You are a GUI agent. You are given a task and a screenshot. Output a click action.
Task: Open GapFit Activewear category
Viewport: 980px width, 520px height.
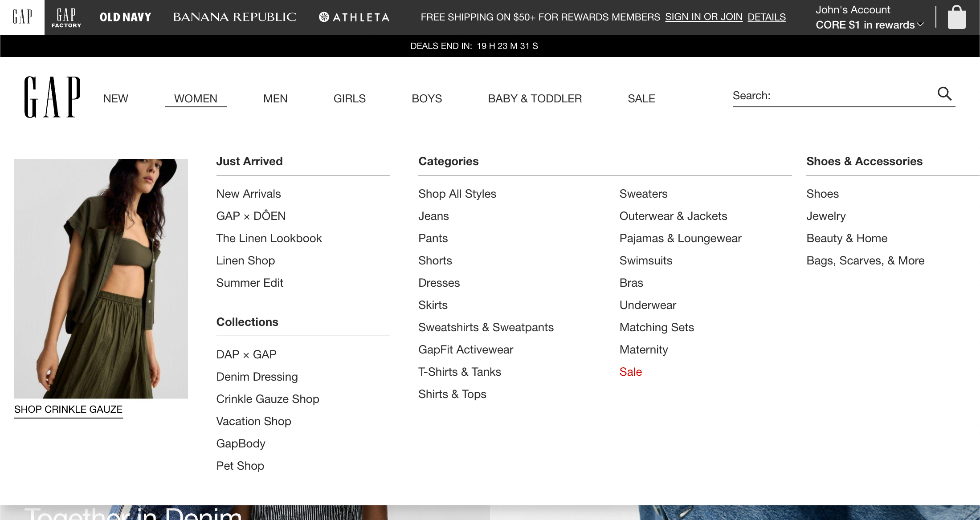(465, 349)
